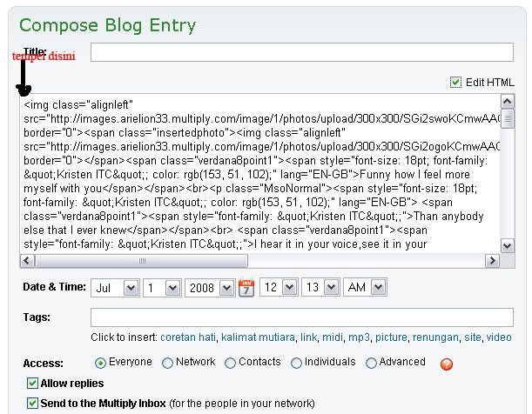Open the AM/PM dropdown
Screen dimensions: 532x414
365,287
